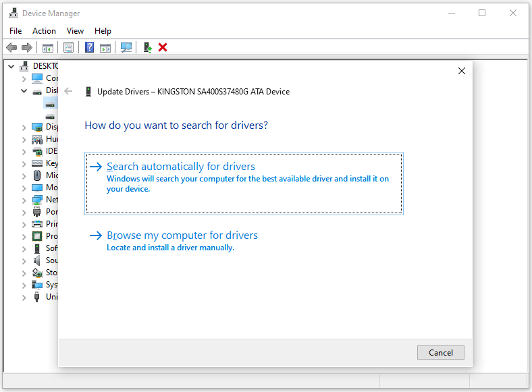Viewport: 532px width, 392px height.
Task: Expand the Computer category chevron
Action: 24,79
